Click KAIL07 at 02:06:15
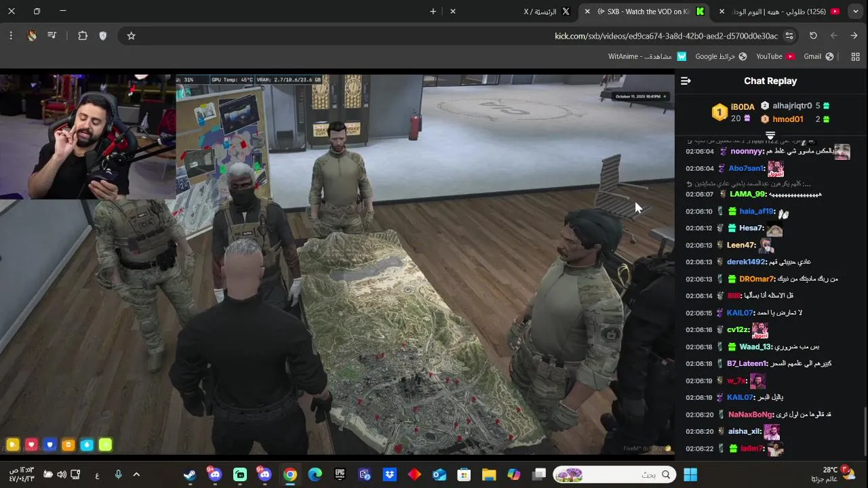868x488 pixels. 740,312
